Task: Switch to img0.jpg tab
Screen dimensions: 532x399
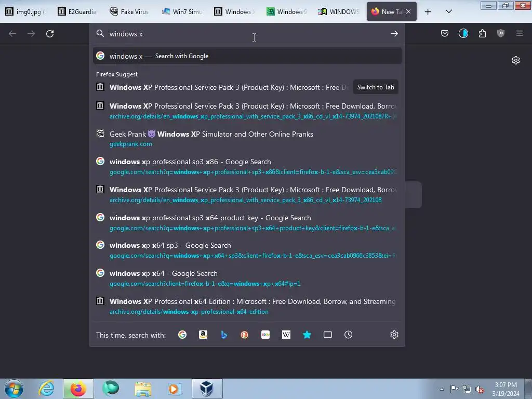Action: 26,11
